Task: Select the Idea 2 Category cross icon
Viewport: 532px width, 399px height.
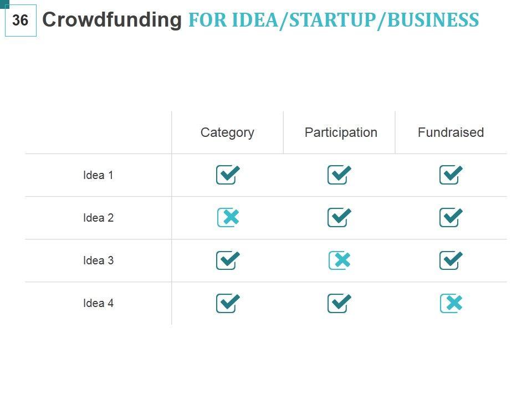Action: pyautogui.click(x=228, y=217)
